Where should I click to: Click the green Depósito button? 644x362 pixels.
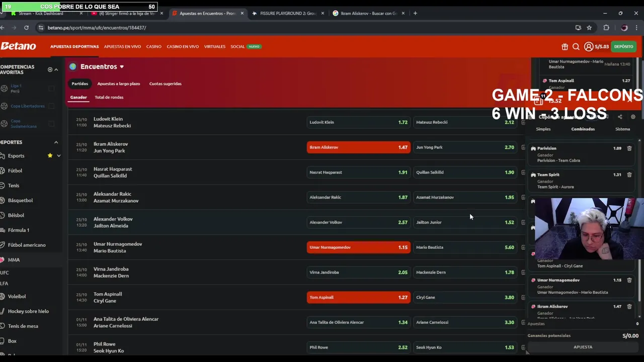click(x=623, y=47)
